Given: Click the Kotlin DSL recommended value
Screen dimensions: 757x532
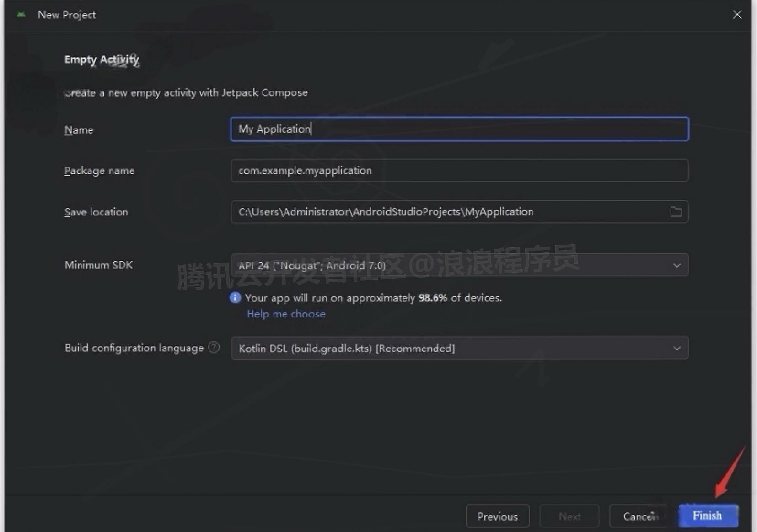Looking at the screenshot, I should (346, 348).
